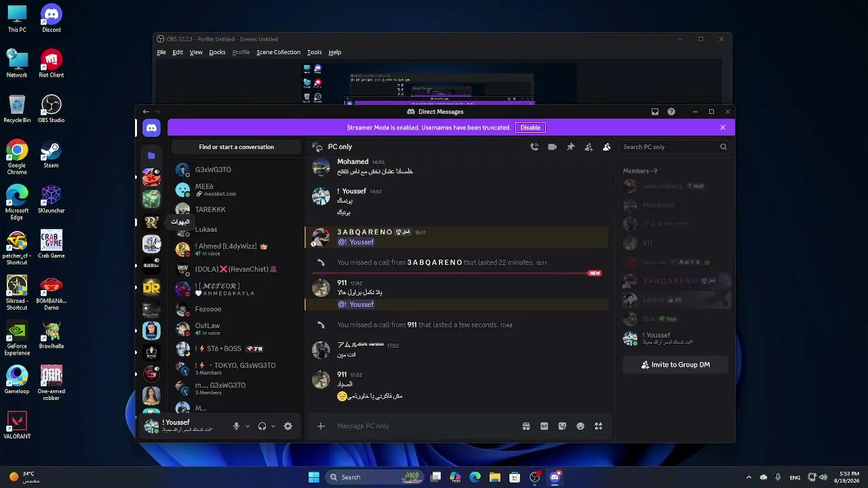Add friends to the group DM
The width and height of the screenshot is (868, 488).
pos(589,147)
